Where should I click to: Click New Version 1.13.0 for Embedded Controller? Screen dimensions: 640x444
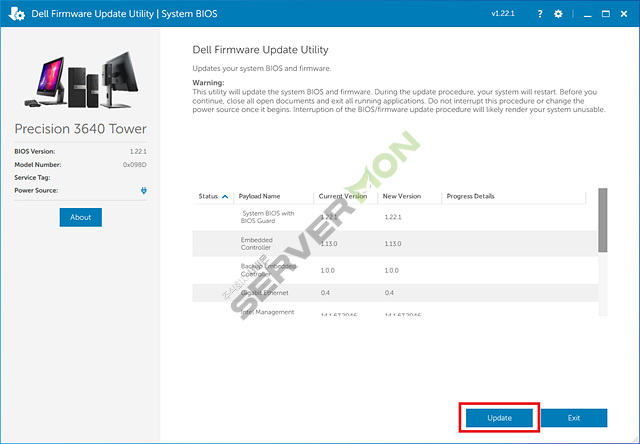393,244
